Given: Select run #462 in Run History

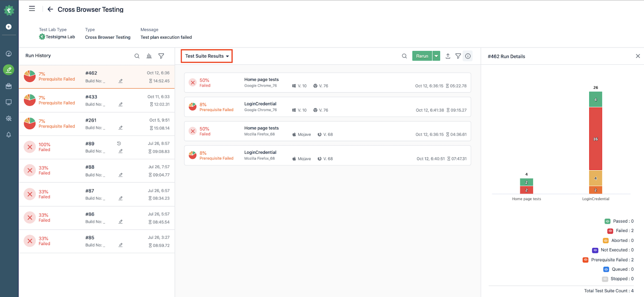Looking at the screenshot, I should tap(97, 77).
